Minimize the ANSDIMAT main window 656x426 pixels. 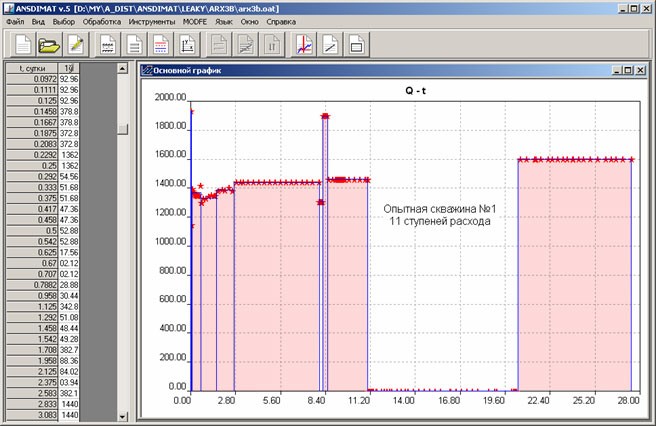pos(623,8)
